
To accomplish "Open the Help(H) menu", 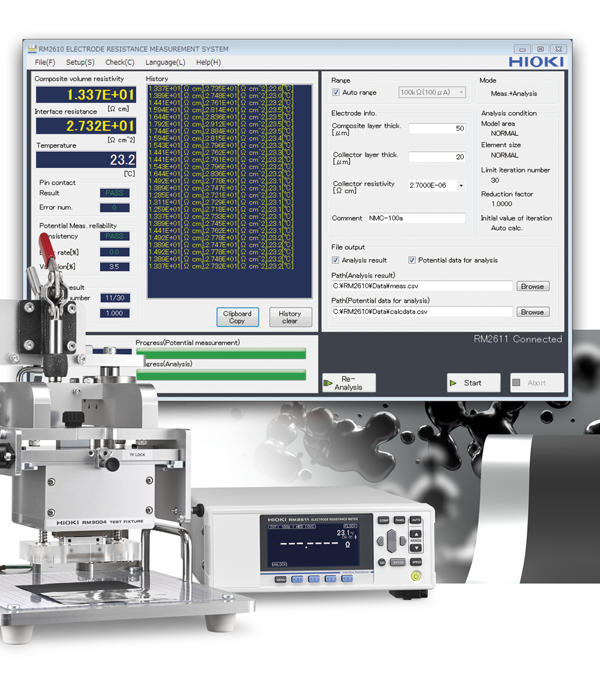I will click(x=208, y=62).
